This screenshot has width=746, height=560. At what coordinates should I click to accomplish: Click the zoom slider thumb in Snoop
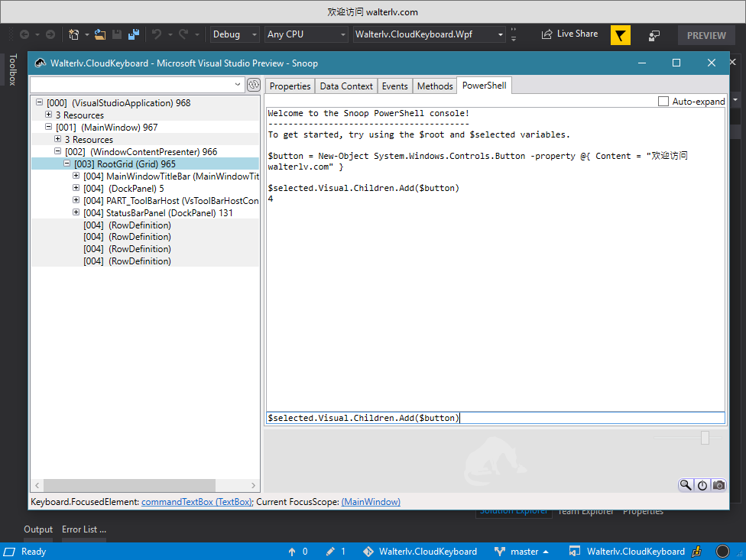click(x=705, y=437)
